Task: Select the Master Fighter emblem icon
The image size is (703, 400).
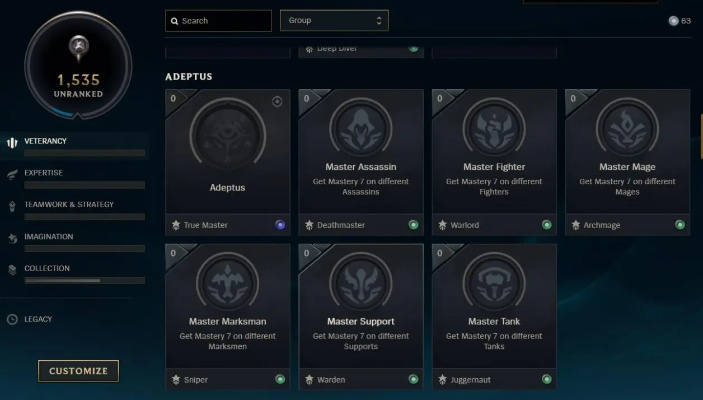Action: pyautogui.click(x=494, y=127)
